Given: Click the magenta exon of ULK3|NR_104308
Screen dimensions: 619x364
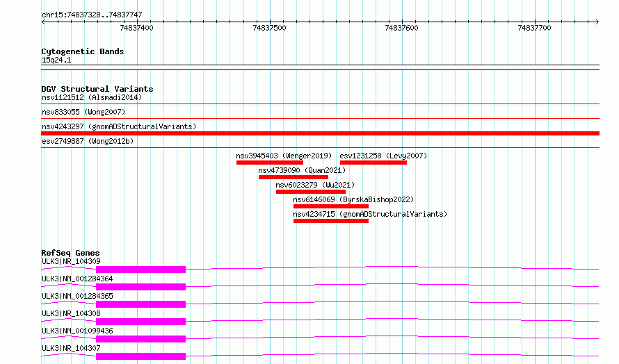Looking at the screenshot, I should pos(140,322).
